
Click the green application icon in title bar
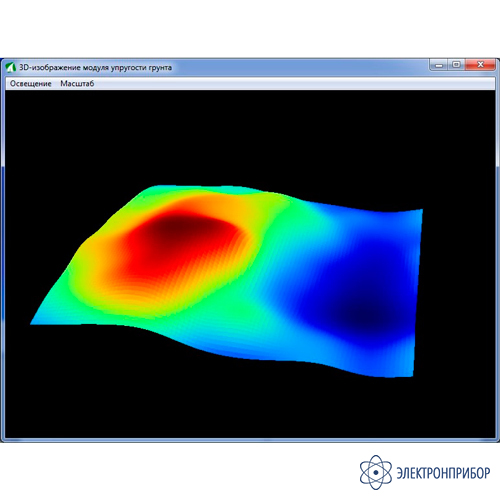pyautogui.click(x=11, y=67)
